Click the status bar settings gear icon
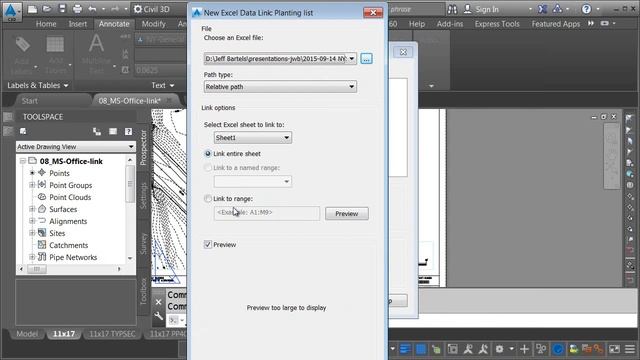Screen dimensions: 640x360 (x=499, y=349)
